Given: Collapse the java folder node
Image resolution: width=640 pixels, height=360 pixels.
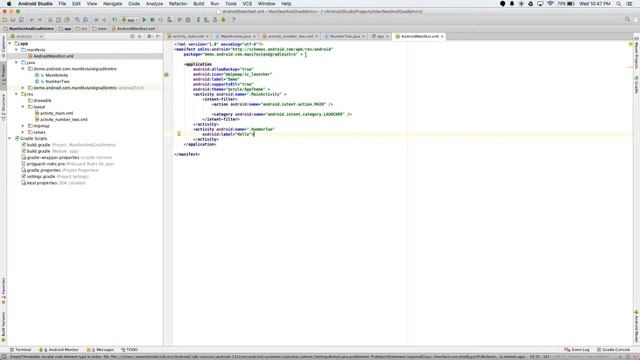Looking at the screenshot, I should point(16,62).
